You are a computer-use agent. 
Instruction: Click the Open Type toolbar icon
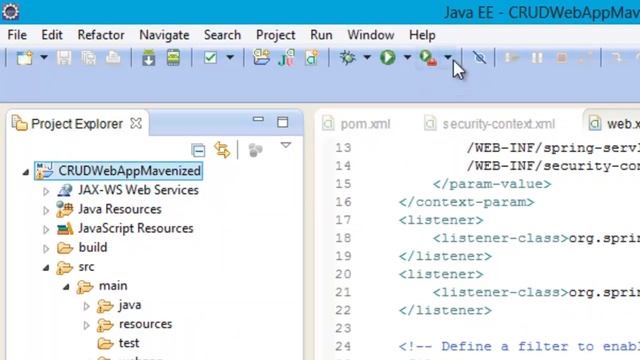261,58
